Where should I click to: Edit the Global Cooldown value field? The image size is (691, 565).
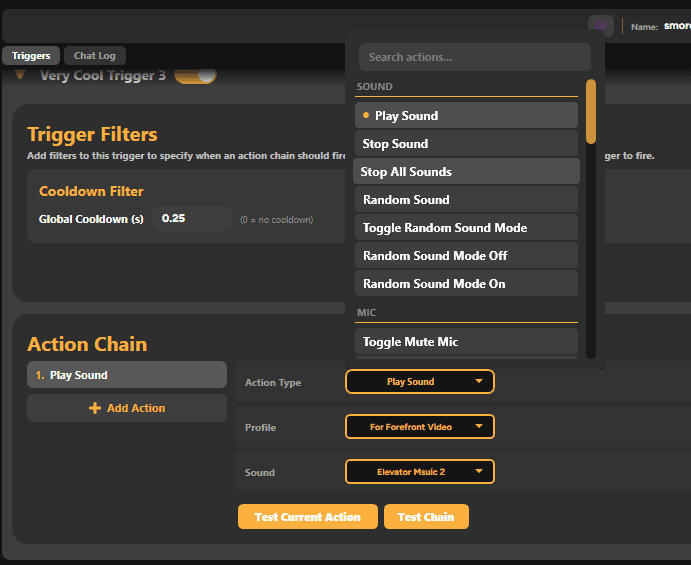192,219
